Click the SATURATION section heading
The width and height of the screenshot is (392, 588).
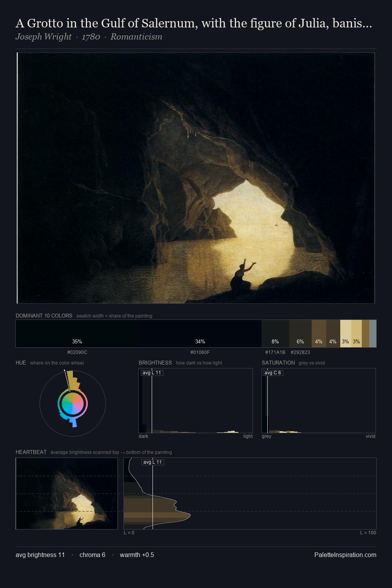click(x=278, y=363)
